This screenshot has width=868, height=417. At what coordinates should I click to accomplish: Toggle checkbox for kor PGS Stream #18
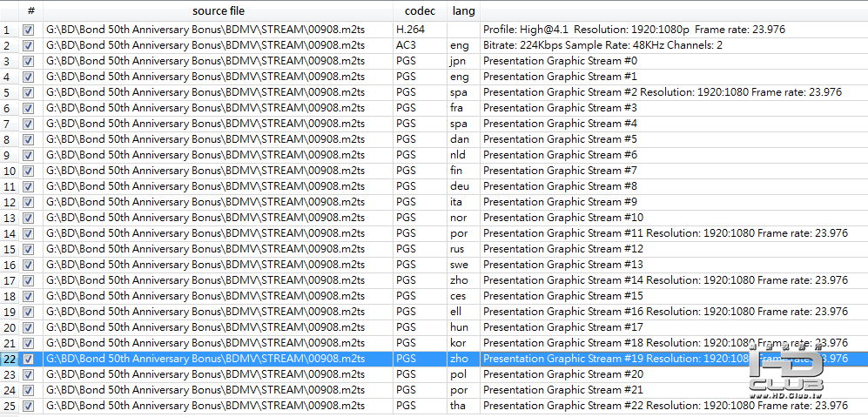29,343
